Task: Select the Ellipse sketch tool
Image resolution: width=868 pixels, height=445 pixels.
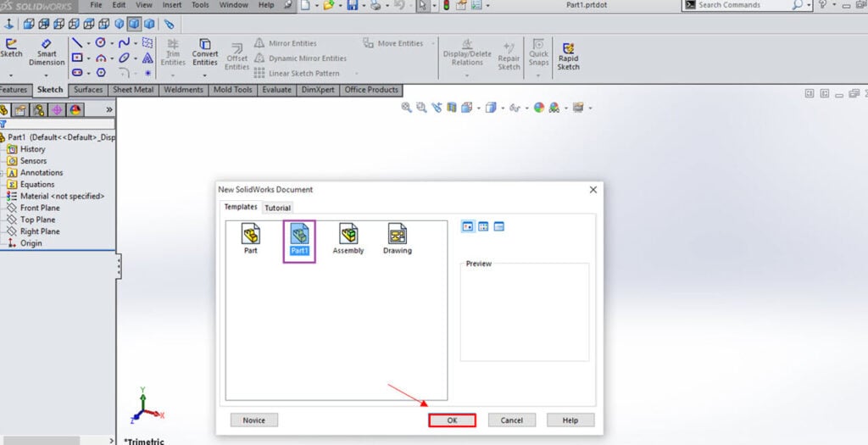Action: [x=124, y=58]
